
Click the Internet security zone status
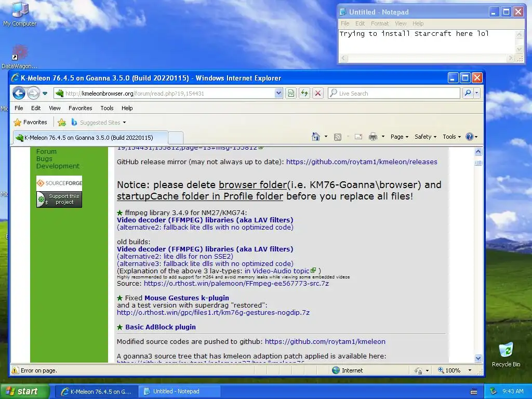tap(348, 370)
